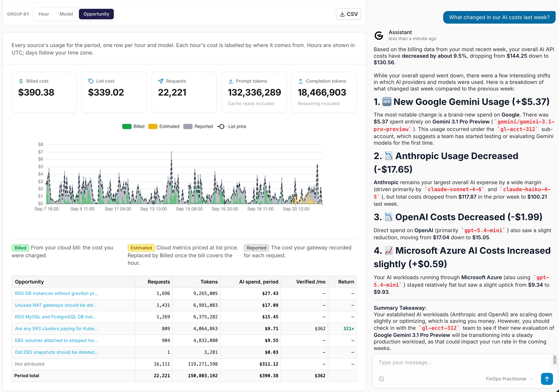Viewport: 559px width, 392px height.
Task: Send message with the blue arrow button
Action: point(547,379)
